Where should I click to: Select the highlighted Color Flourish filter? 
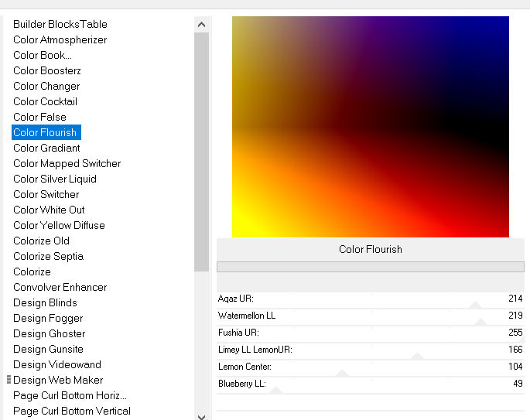45,132
